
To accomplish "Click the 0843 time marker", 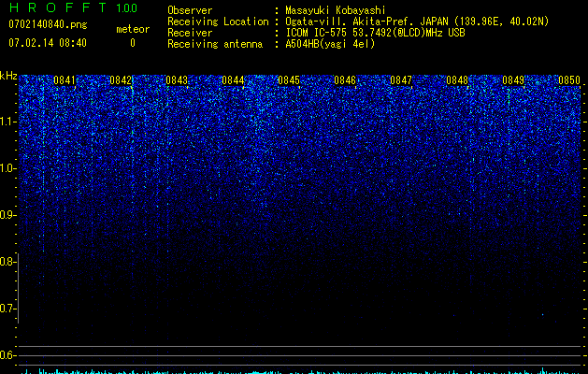I will click(177, 80).
